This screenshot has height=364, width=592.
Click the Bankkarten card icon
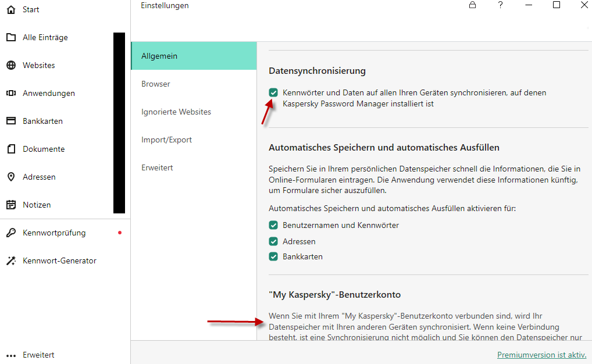[11, 121]
